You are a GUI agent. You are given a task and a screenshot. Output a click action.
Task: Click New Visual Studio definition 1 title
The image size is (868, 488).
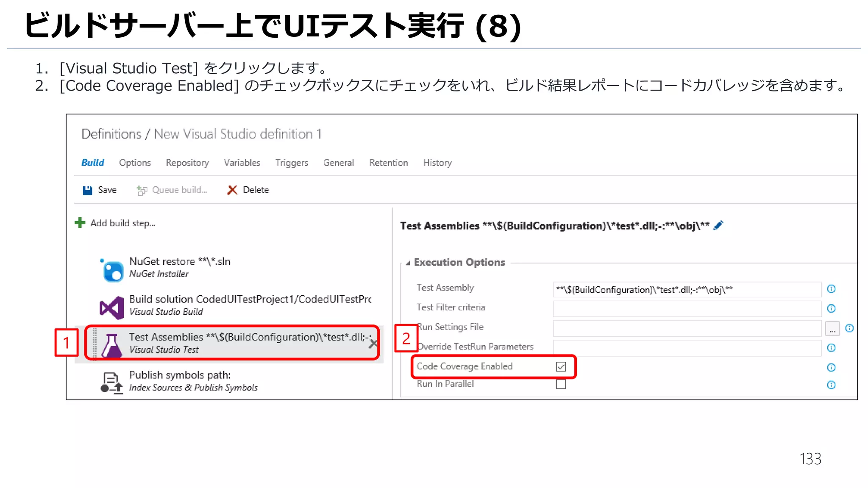pyautogui.click(x=238, y=134)
